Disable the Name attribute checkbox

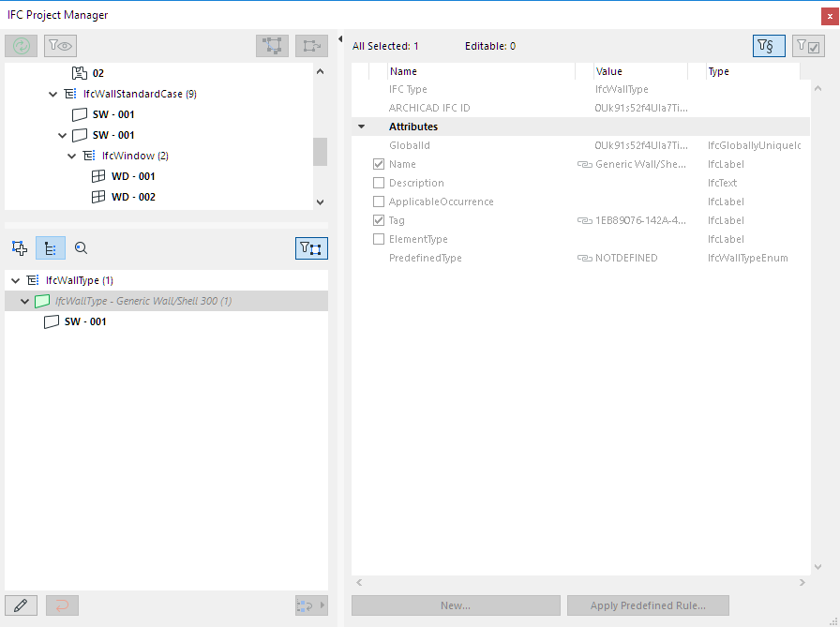click(379, 164)
